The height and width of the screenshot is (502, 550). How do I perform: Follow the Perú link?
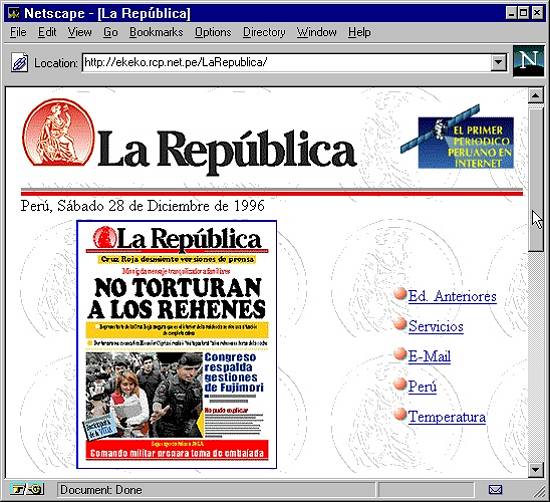[x=422, y=387]
